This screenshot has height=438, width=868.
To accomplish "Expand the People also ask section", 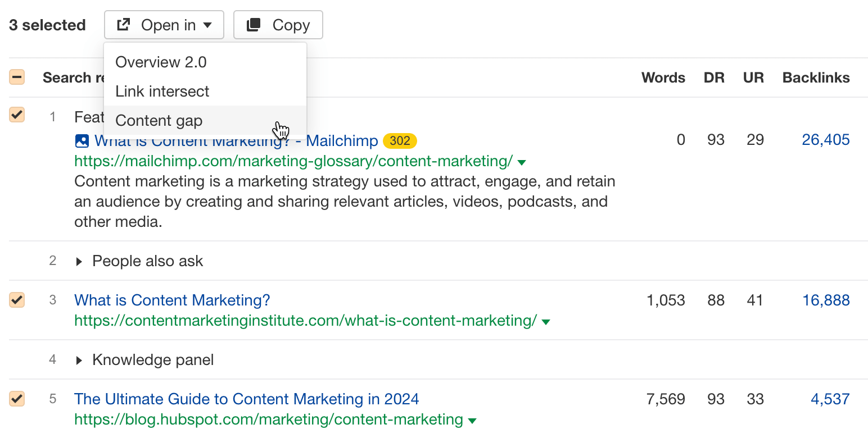I will pyautogui.click(x=79, y=261).
